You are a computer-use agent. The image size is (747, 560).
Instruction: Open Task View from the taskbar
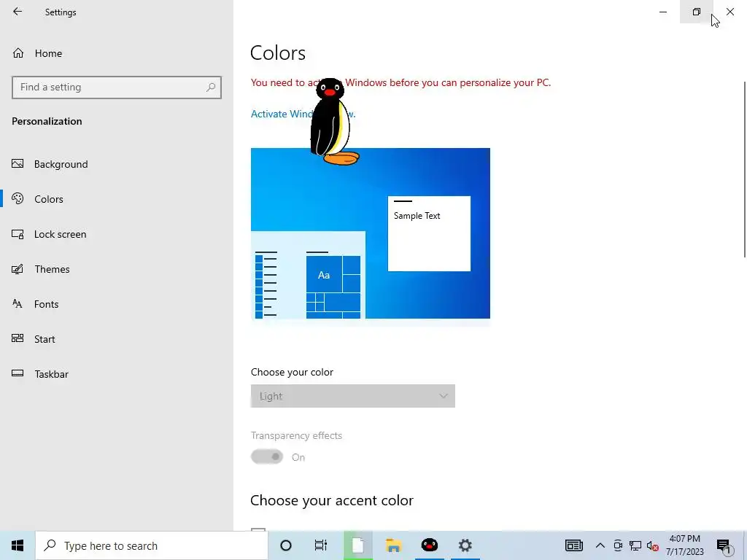click(321, 545)
